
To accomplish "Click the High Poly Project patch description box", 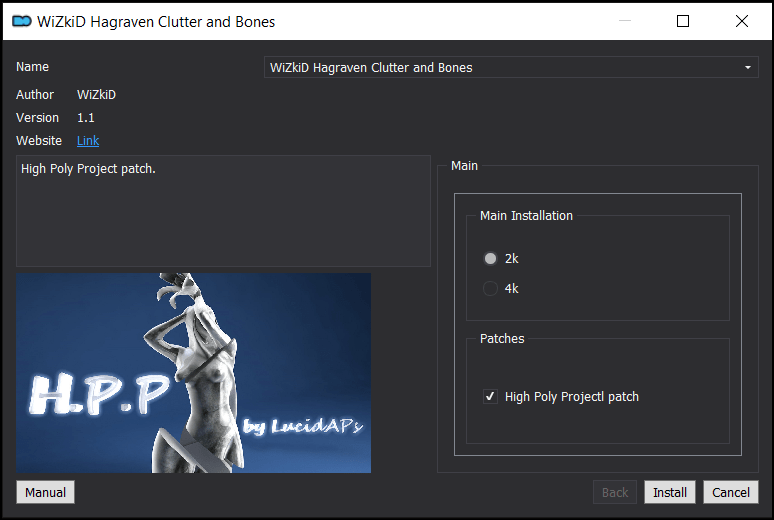I will tap(223, 211).
